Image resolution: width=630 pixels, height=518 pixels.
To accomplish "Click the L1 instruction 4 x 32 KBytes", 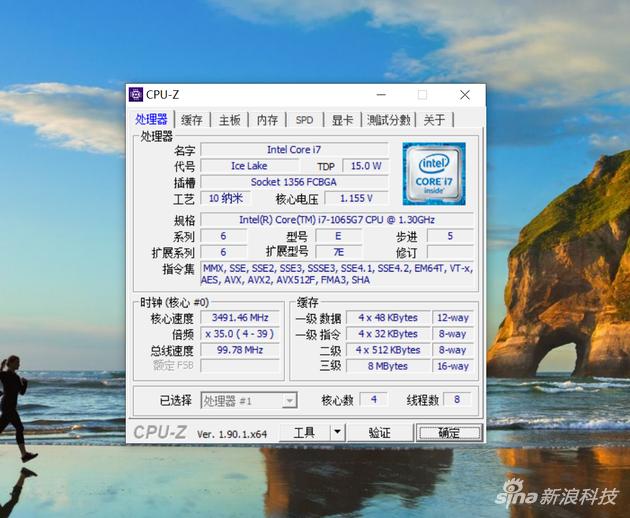I will [x=388, y=334].
